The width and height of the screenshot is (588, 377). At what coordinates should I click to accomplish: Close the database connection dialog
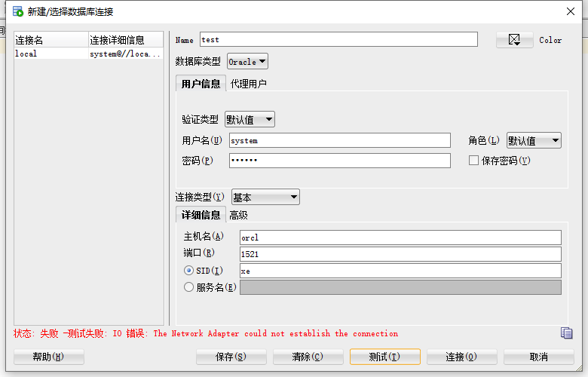(x=571, y=11)
